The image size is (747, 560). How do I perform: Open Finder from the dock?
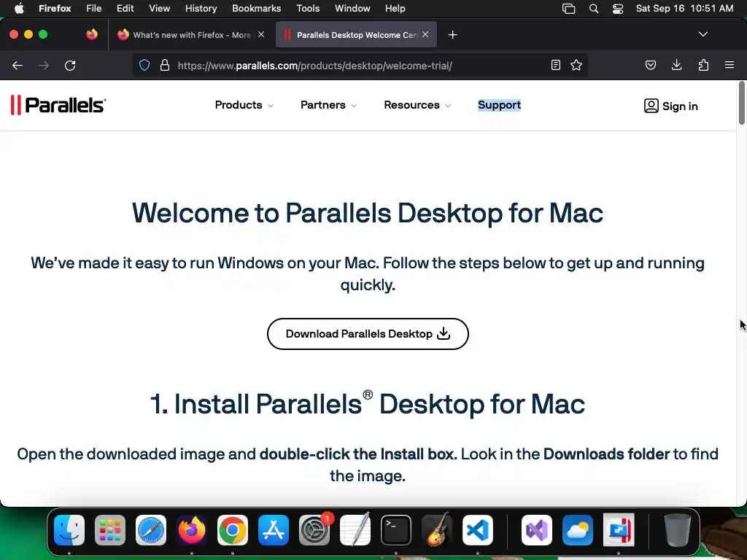coord(69,530)
